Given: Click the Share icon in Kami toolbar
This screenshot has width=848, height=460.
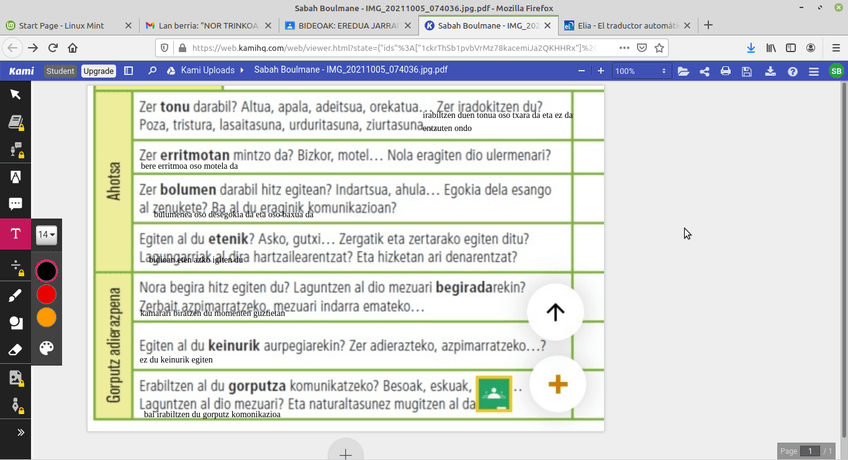Looking at the screenshot, I should [x=704, y=71].
